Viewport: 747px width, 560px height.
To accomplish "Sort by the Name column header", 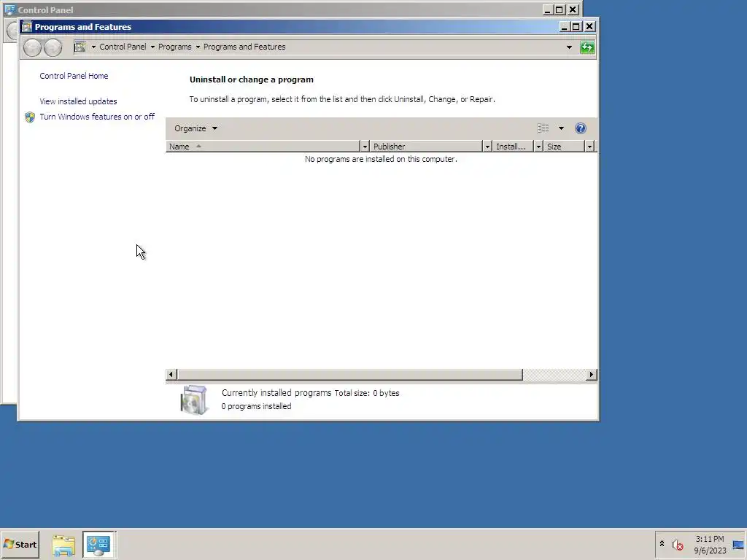I will pyautogui.click(x=263, y=147).
